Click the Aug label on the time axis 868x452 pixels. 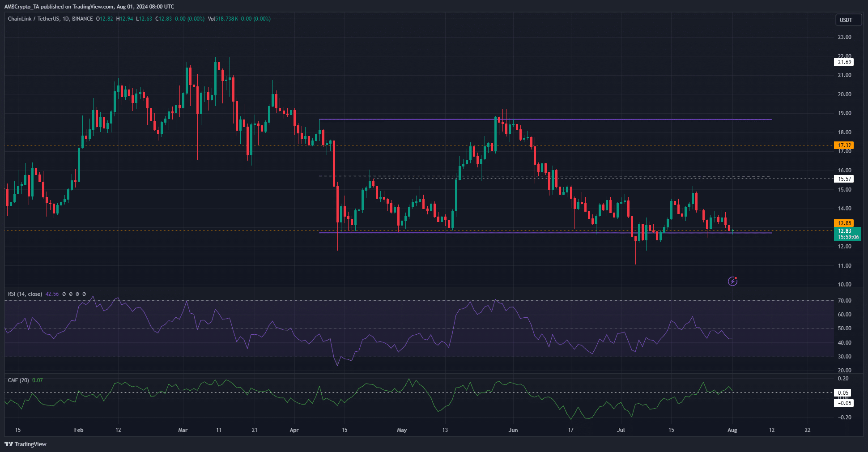pos(732,430)
